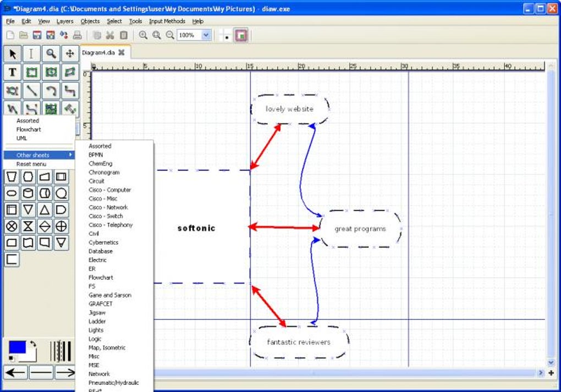Open a file using the folder icon
Screen dimensions: 561x392
[24, 35]
